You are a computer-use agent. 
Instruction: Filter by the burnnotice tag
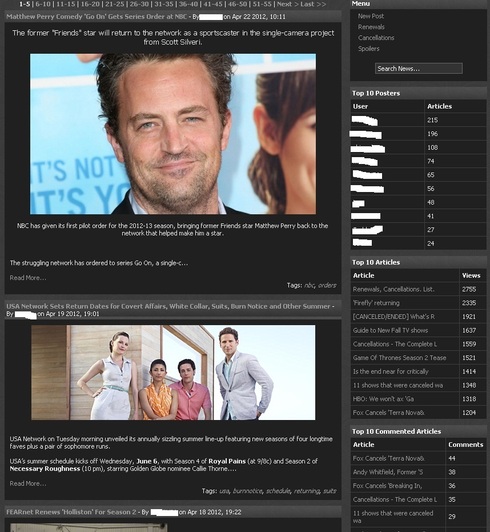tap(248, 491)
